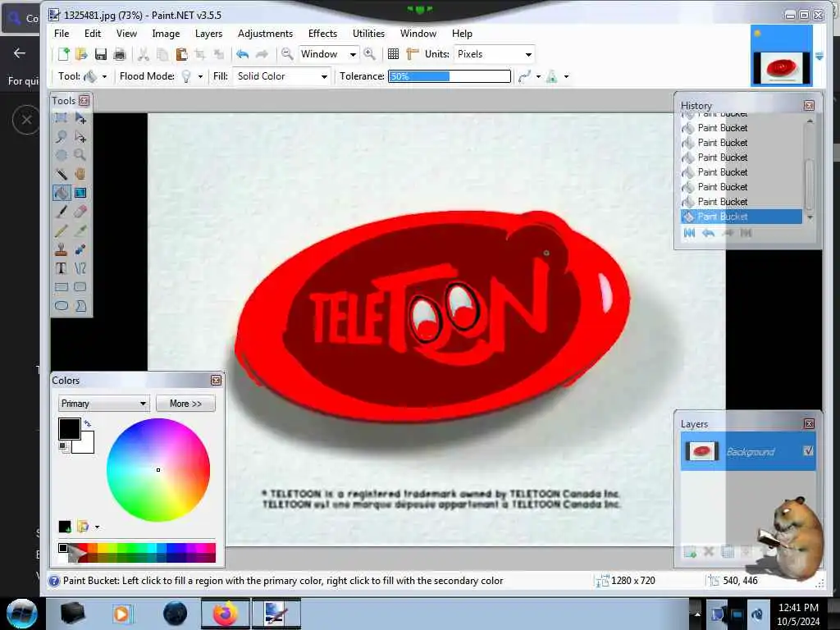The image size is (840, 630).
Task: Select the Rectangle shape tool
Action: click(62, 287)
